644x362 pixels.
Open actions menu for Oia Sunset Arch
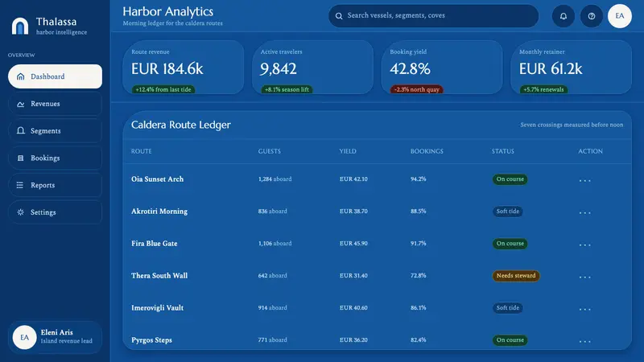pos(585,180)
